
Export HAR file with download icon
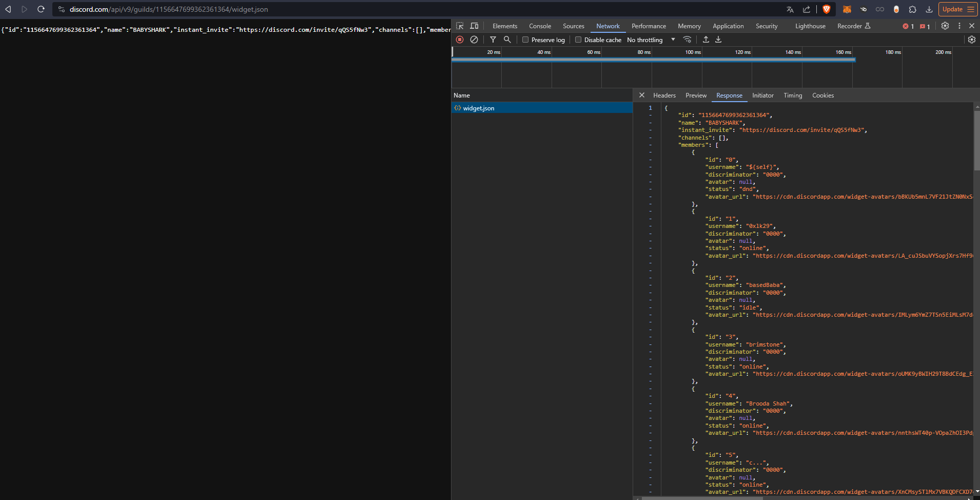tap(718, 40)
